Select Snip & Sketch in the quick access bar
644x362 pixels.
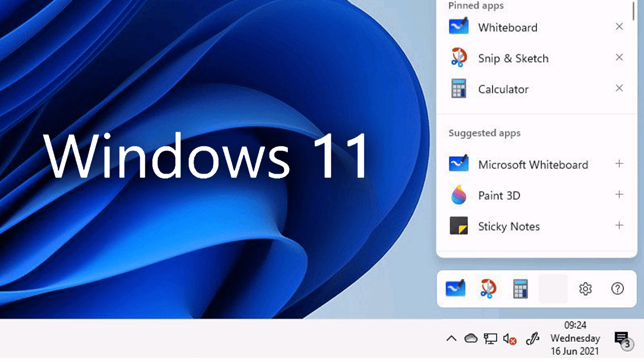(x=488, y=289)
